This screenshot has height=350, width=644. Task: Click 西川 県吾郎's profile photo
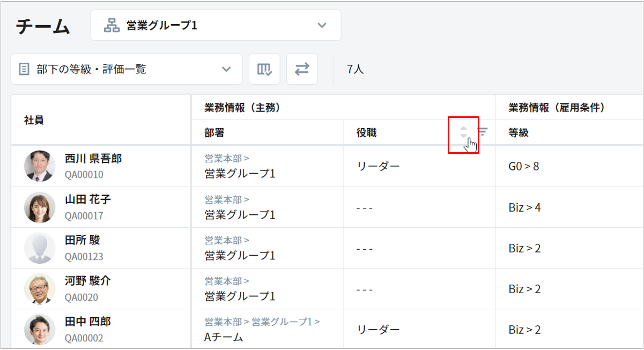(40, 166)
